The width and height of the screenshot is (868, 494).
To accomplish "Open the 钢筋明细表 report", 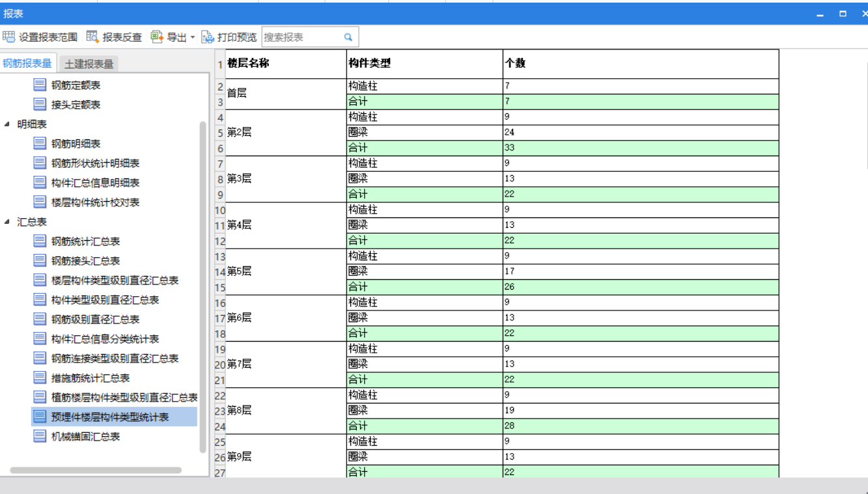I will tap(76, 144).
